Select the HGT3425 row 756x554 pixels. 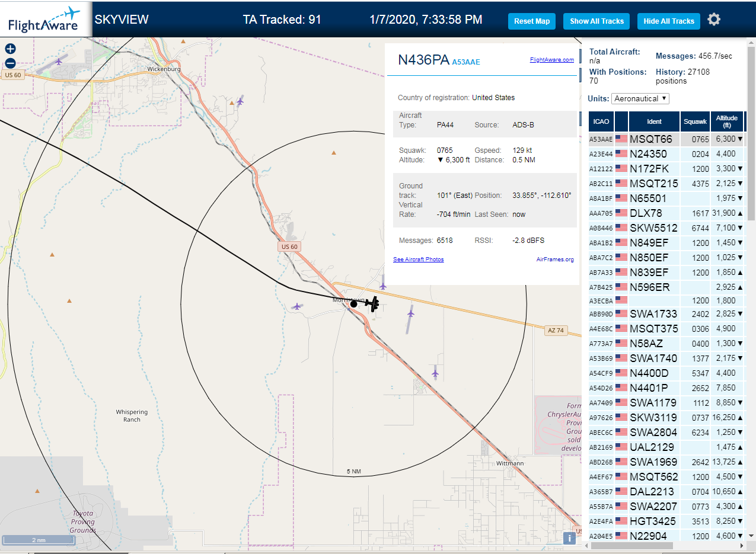(x=666, y=521)
